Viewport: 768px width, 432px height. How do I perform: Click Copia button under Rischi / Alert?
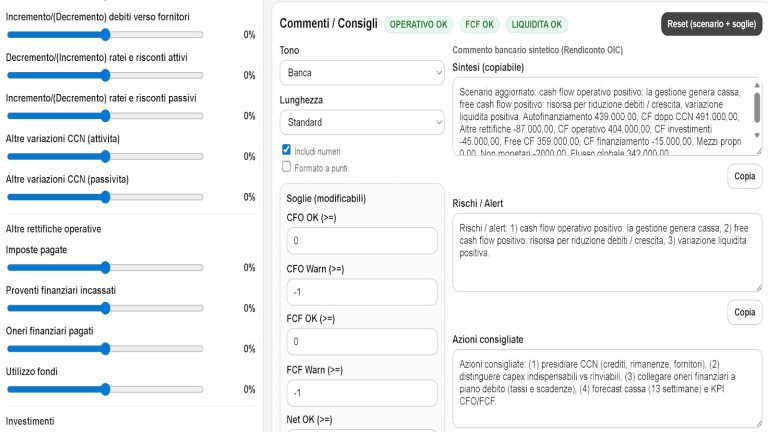pos(744,312)
